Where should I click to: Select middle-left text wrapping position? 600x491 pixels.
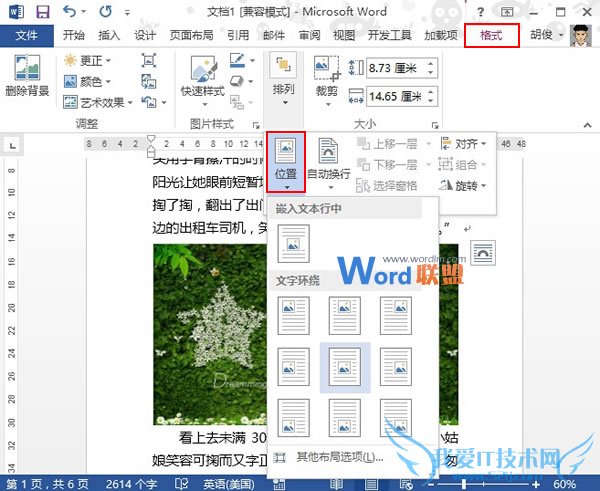click(293, 367)
